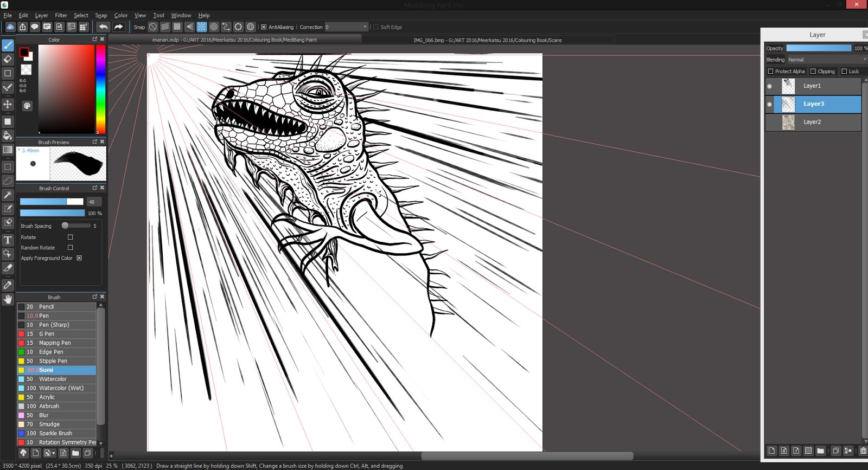Toggle Apply Foreground Color checkbox
Image resolution: width=868 pixels, height=470 pixels.
79,258
